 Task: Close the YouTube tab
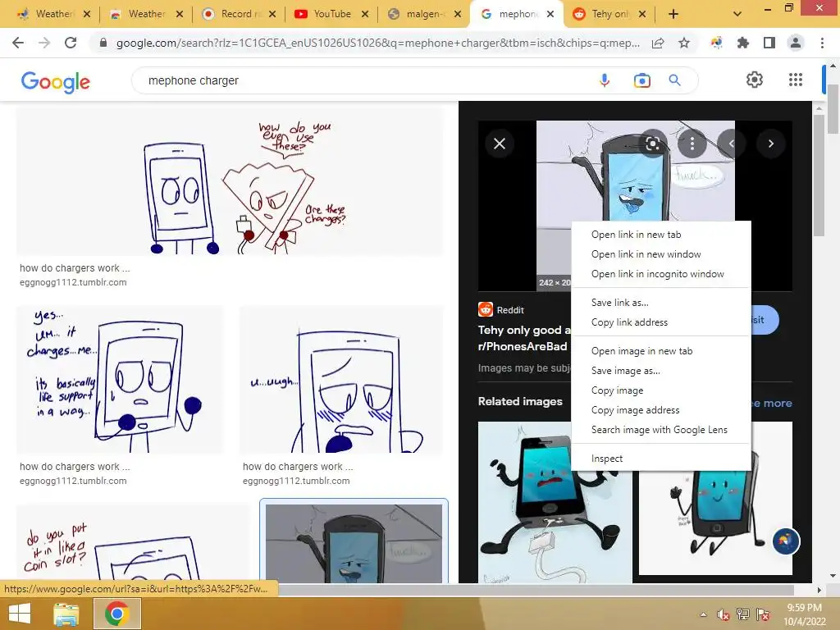pos(365,14)
